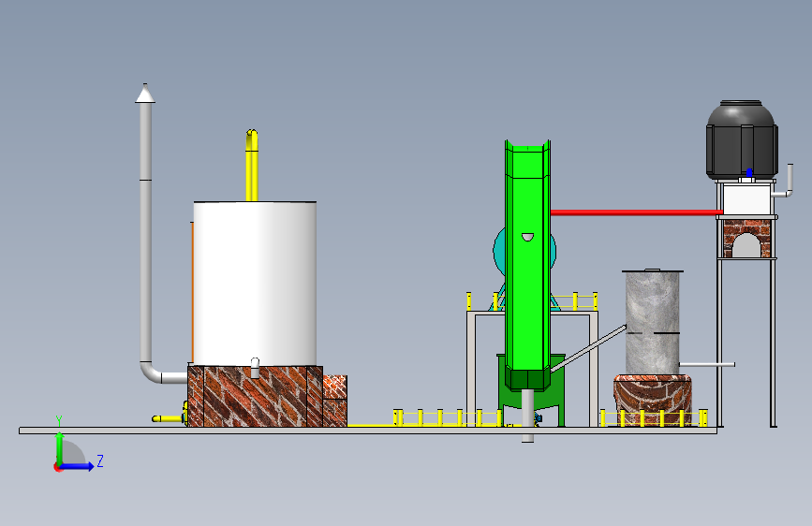This screenshot has width=812, height=526.
Task: Select the long grey floor slab
Action: [368, 431]
